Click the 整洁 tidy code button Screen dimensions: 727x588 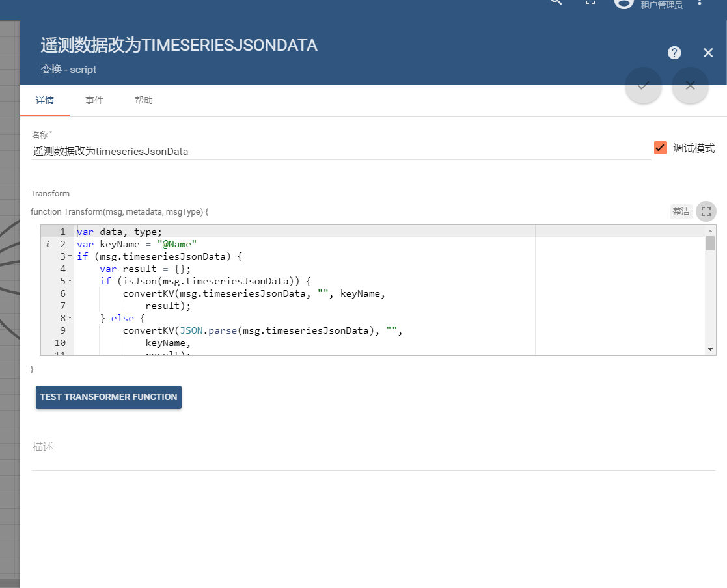[681, 212]
